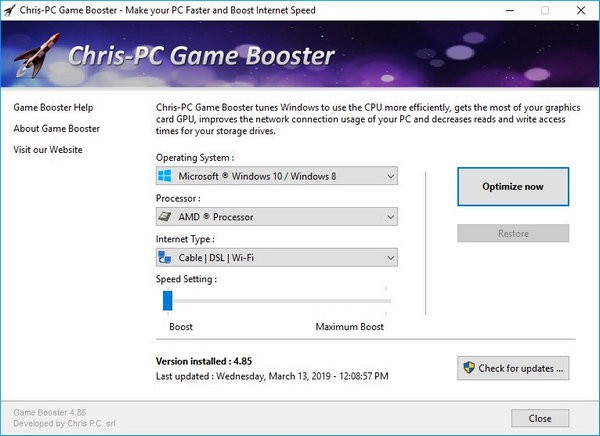Click the Optimize now button
This screenshot has height=436, width=600.
(x=513, y=186)
